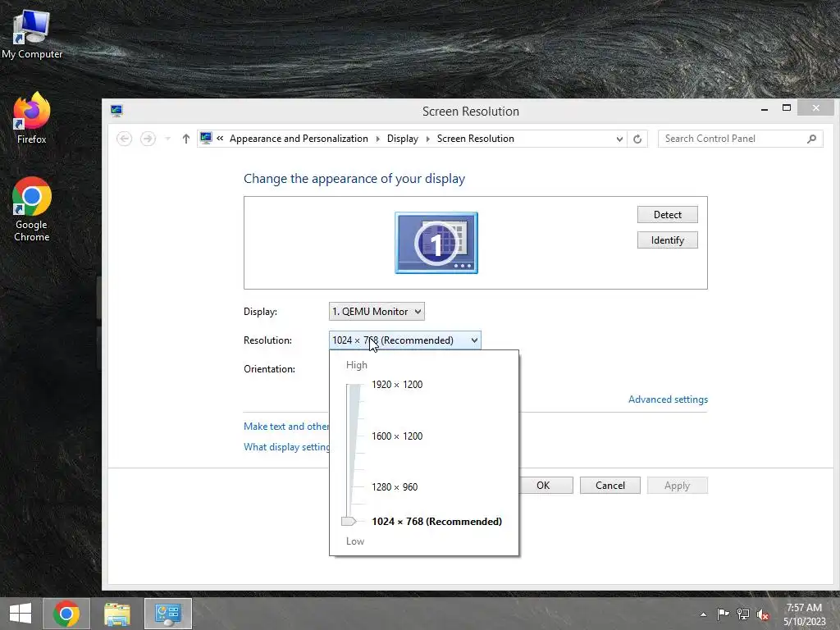
Task: Select monitor 1 thumbnail
Action: point(436,243)
